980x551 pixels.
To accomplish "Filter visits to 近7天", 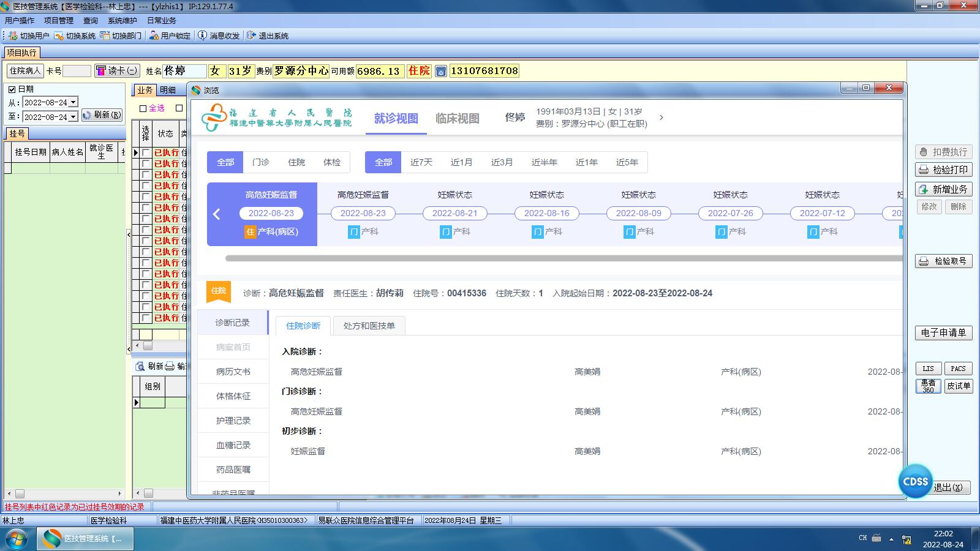I will pos(421,162).
